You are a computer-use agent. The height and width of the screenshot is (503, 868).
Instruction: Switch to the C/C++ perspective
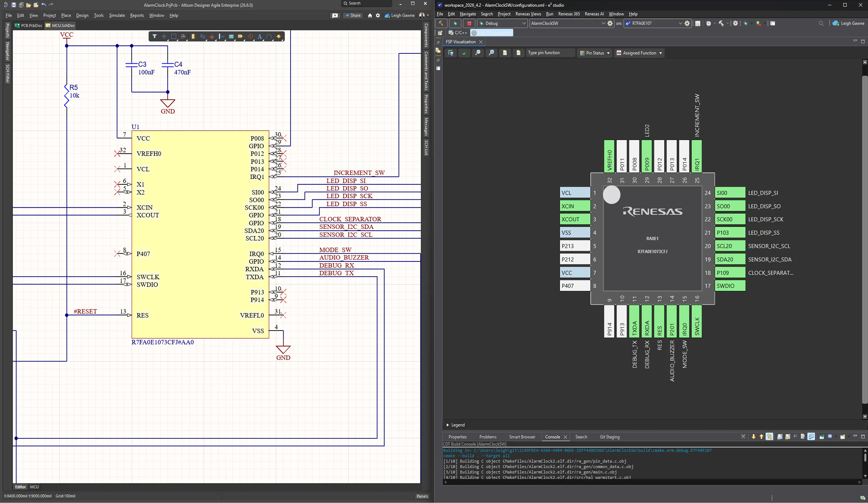coord(458,33)
